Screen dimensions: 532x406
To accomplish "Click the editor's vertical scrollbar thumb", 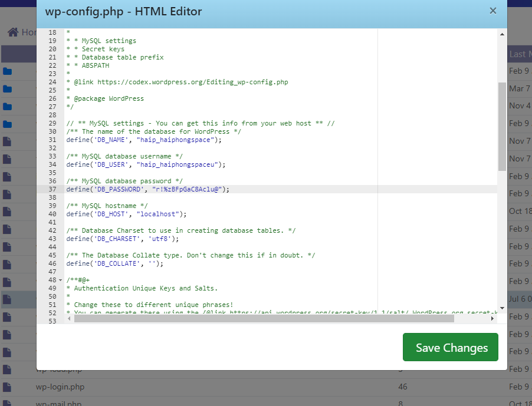I will [502, 127].
